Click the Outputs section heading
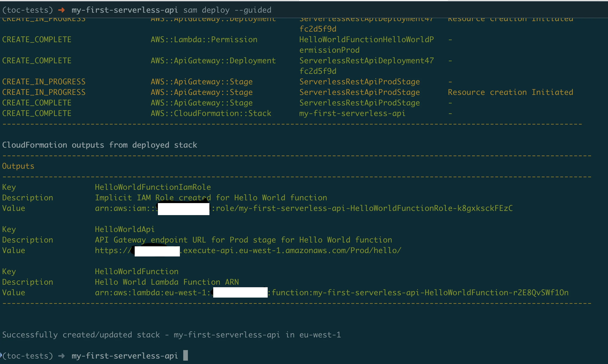Screen dimensions: 608x364 (x=18, y=166)
